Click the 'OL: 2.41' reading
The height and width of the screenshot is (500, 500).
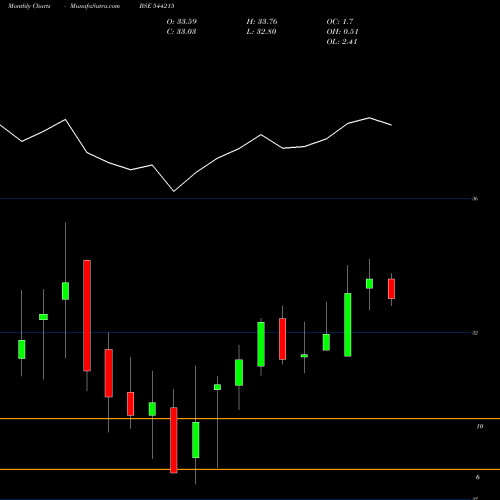click(342, 42)
